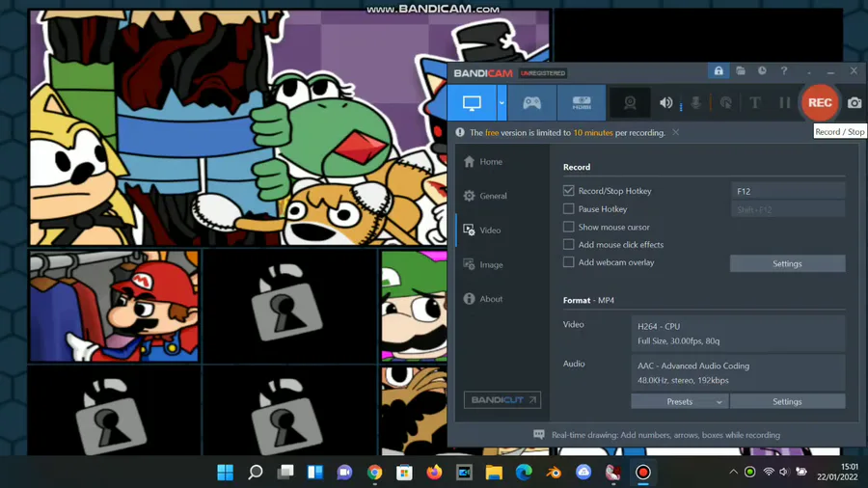Toggle the speaker sound icon in Bandicam toolbar
The height and width of the screenshot is (488, 868).
pos(665,103)
